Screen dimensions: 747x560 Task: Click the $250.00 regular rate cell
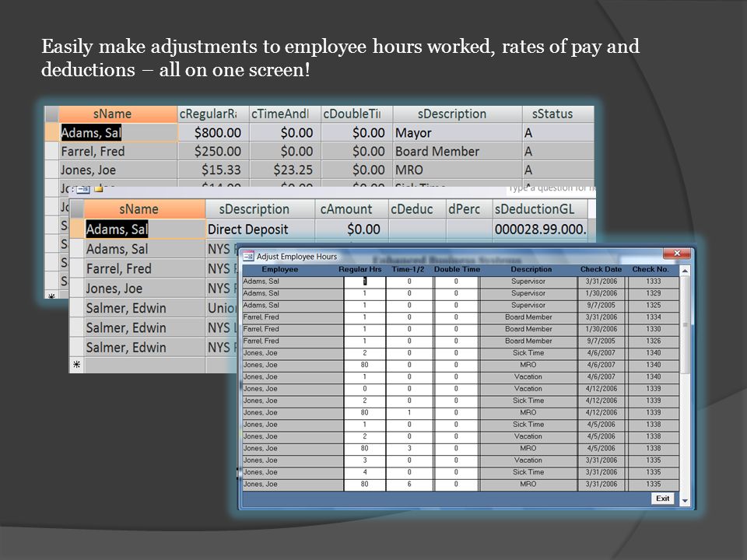[x=213, y=152]
